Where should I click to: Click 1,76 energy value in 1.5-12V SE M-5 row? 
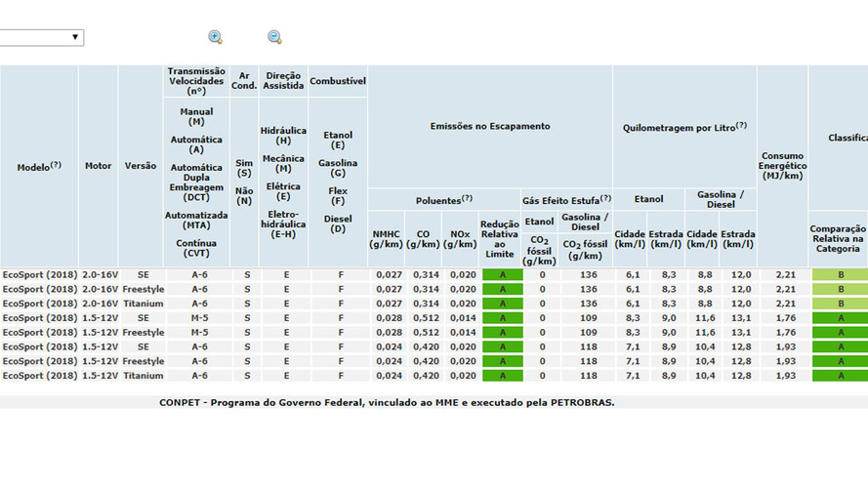click(785, 318)
